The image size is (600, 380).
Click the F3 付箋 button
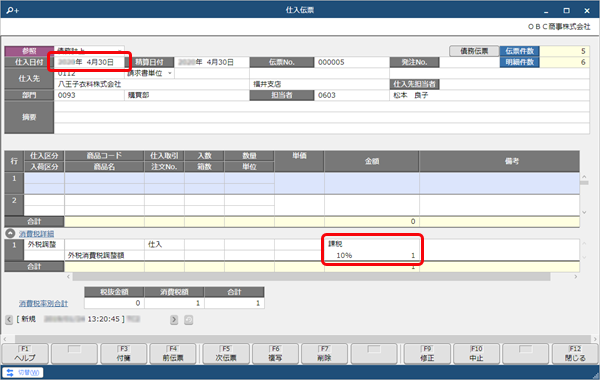[124, 354]
